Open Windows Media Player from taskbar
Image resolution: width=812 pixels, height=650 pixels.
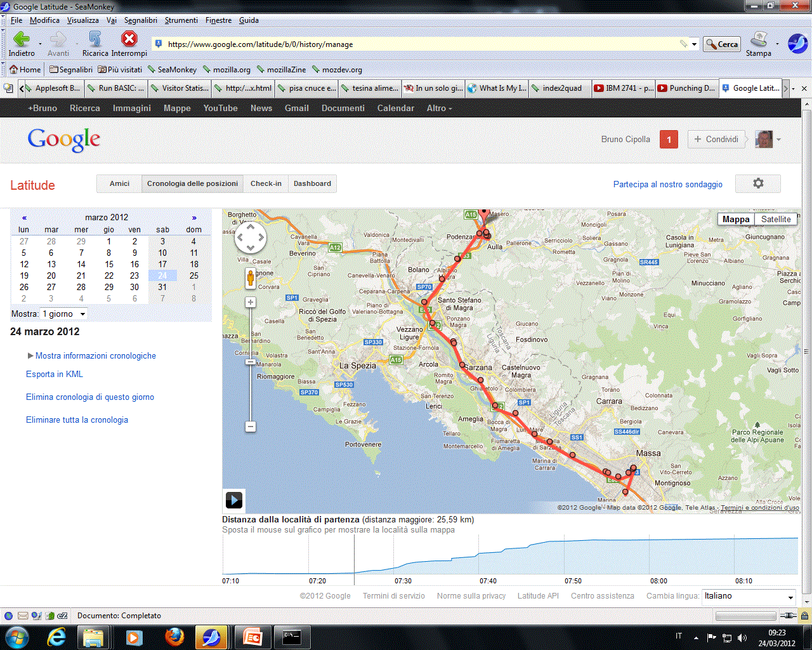click(x=134, y=637)
